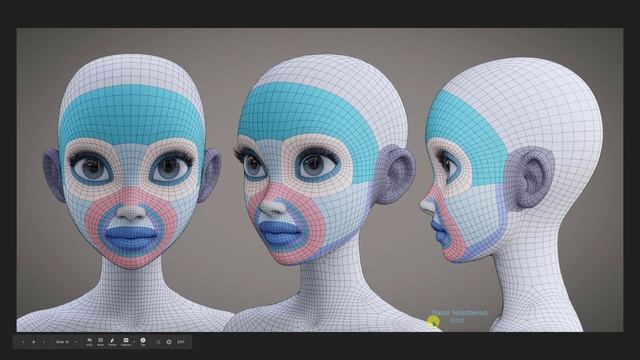The width and height of the screenshot is (640, 360).
Task: Toggle fullscreen mode icon
Action: 158,342
